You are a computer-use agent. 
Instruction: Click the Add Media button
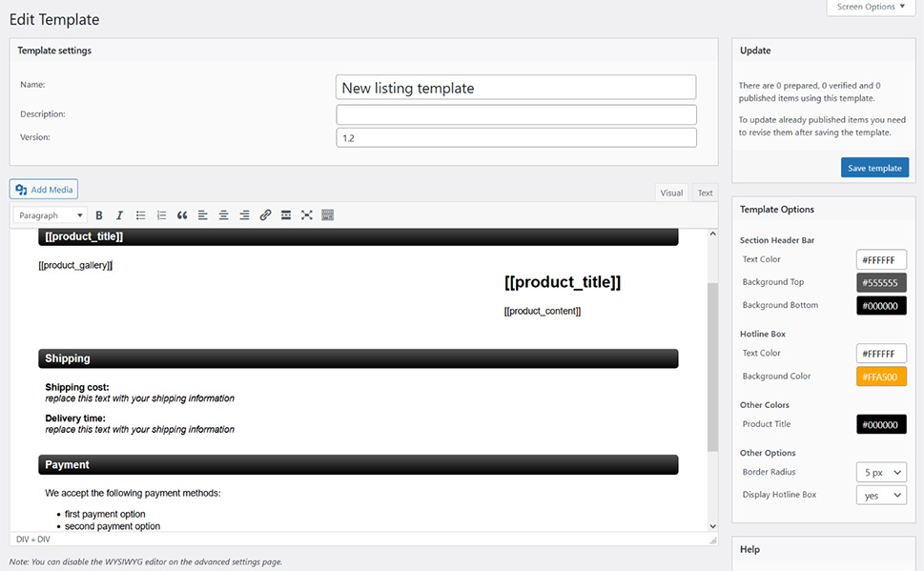click(43, 188)
